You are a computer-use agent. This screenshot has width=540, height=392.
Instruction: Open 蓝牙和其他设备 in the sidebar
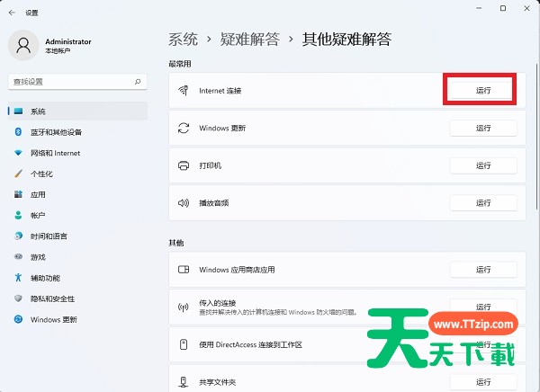tap(55, 132)
